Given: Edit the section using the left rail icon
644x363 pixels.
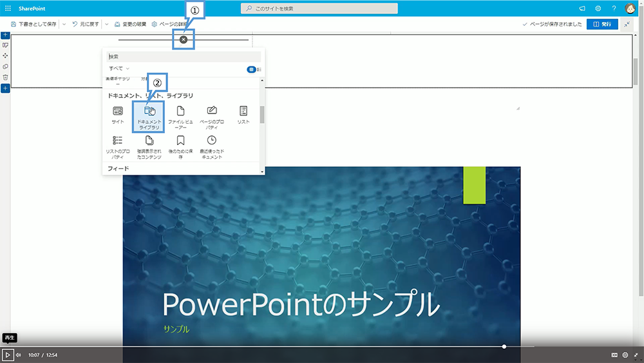Looking at the screenshot, I should click(x=5, y=45).
